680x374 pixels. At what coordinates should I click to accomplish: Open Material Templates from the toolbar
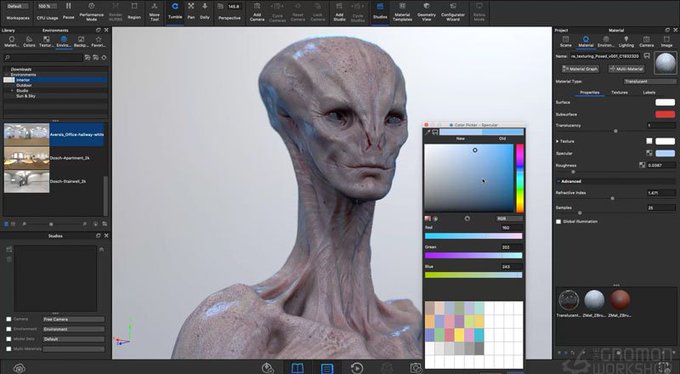coord(402,12)
